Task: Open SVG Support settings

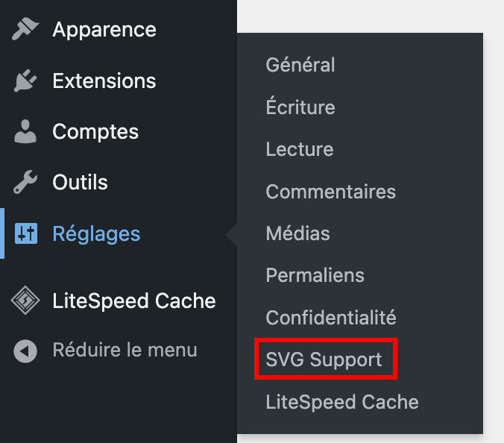Action: tap(324, 359)
